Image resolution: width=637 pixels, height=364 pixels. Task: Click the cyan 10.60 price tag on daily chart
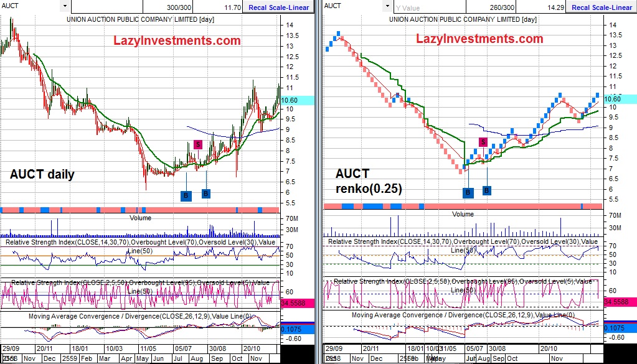[290, 99]
